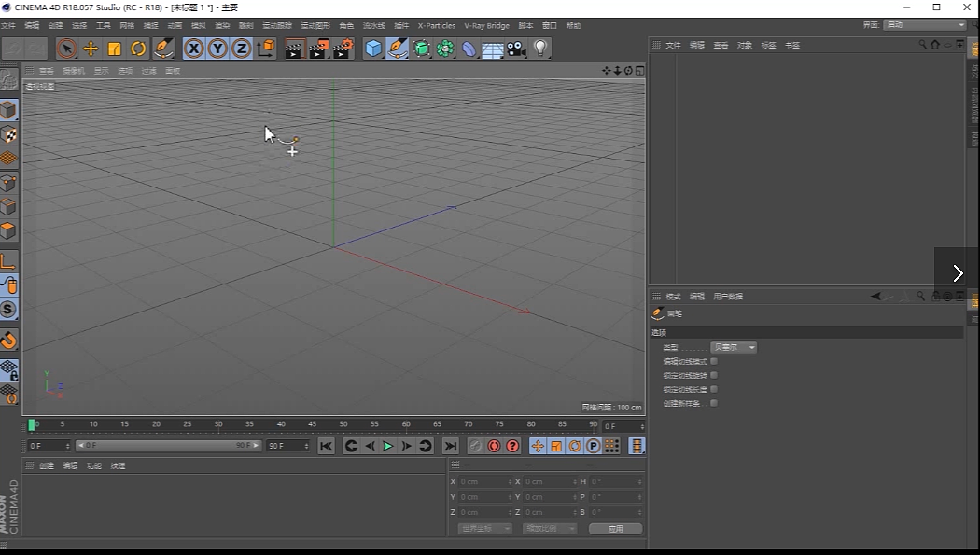Open the X-Particles menu
Screen dimensions: 980x555
(x=436, y=25)
